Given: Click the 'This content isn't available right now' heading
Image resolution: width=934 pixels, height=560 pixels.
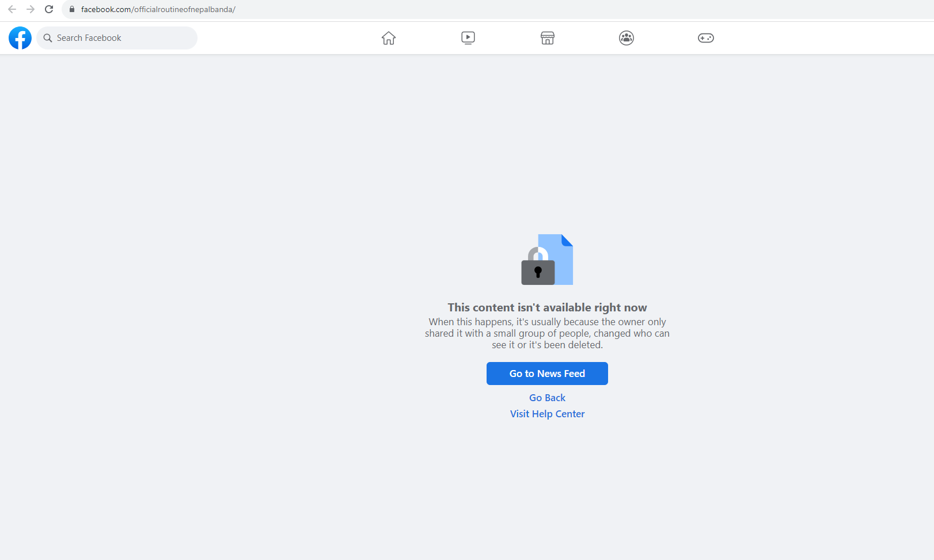Looking at the screenshot, I should pos(547,307).
